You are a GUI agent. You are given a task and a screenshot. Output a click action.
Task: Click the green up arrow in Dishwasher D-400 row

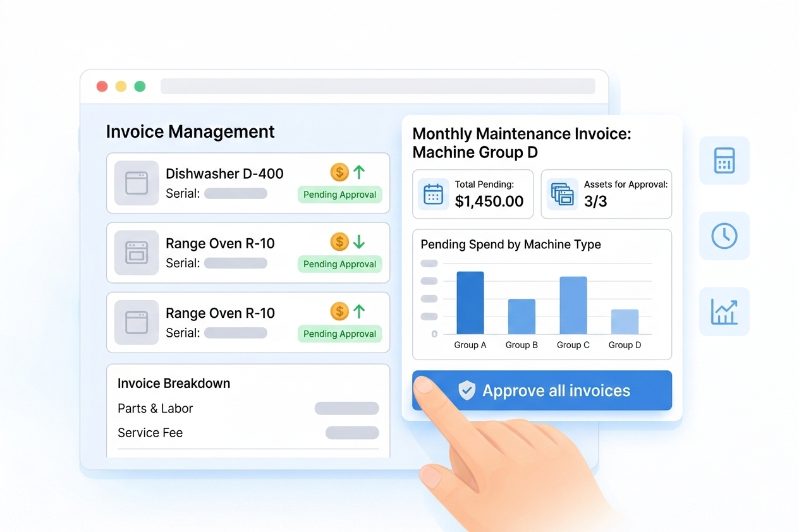[359, 172]
